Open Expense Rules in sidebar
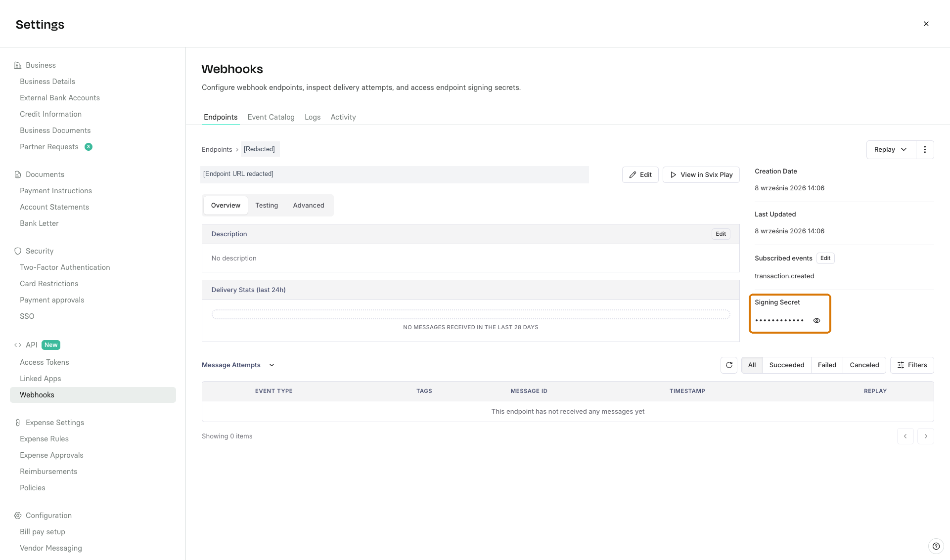The image size is (950, 560). coord(44,439)
